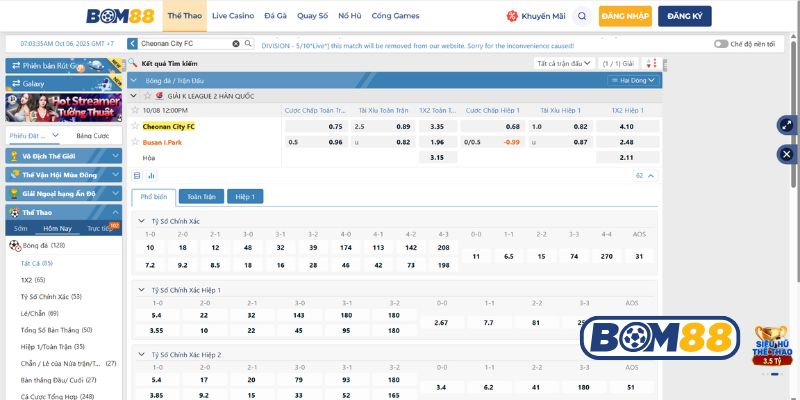800x400 pixels.
Task: Open the Hot Streamer banner
Action: pyautogui.click(x=64, y=107)
